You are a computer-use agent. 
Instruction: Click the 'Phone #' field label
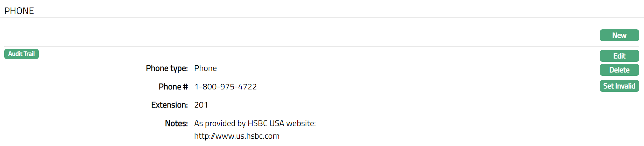173,87
